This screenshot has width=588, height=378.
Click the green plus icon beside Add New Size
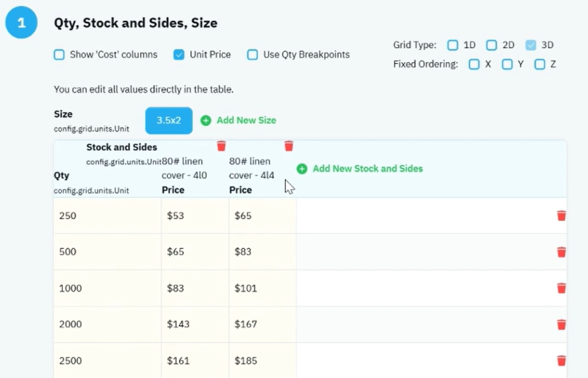pyautogui.click(x=206, y=120)
